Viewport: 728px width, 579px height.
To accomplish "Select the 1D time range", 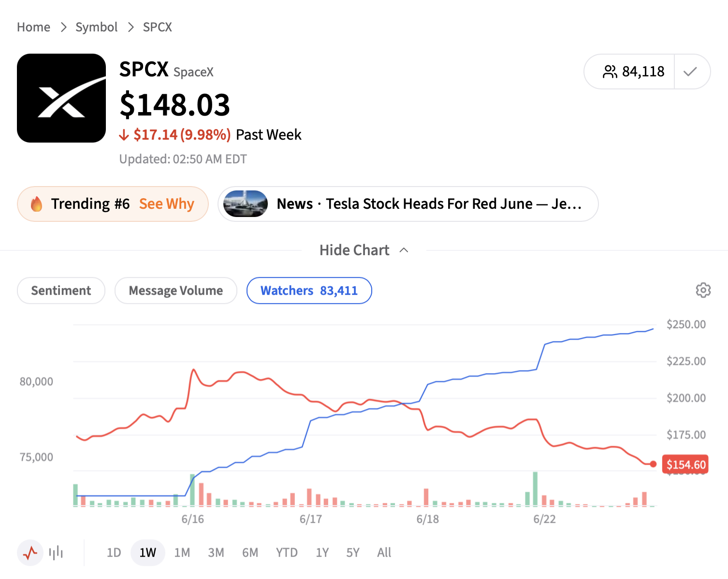I will tap(114, 552).
